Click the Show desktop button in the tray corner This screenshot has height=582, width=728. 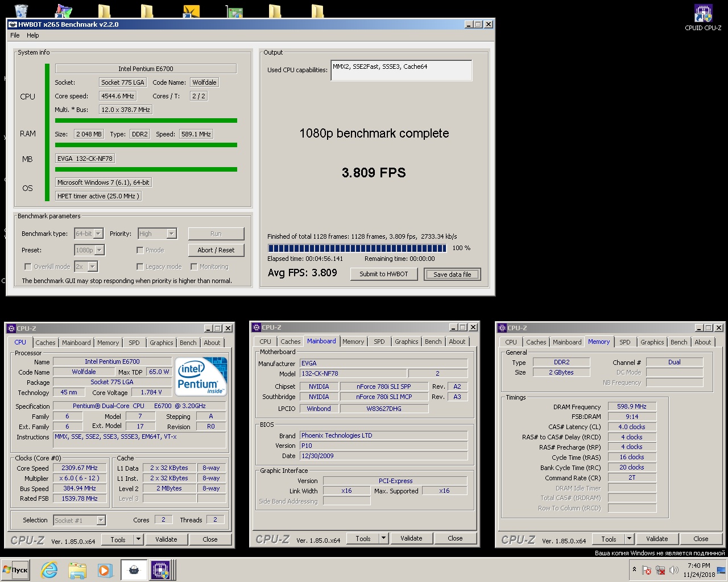721,570
